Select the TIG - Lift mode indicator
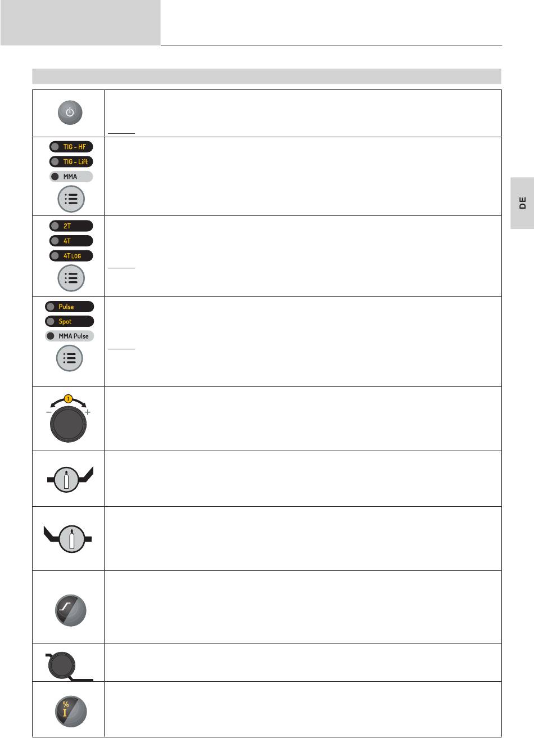 pos(71,161)
